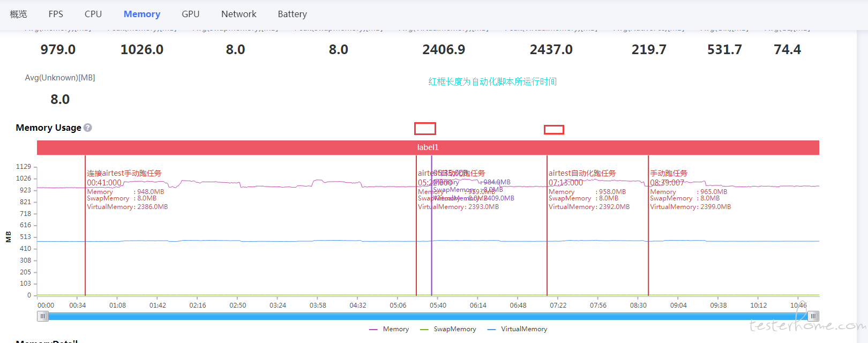Click the 2406.9 average virtual memory value

click(444, 50)
